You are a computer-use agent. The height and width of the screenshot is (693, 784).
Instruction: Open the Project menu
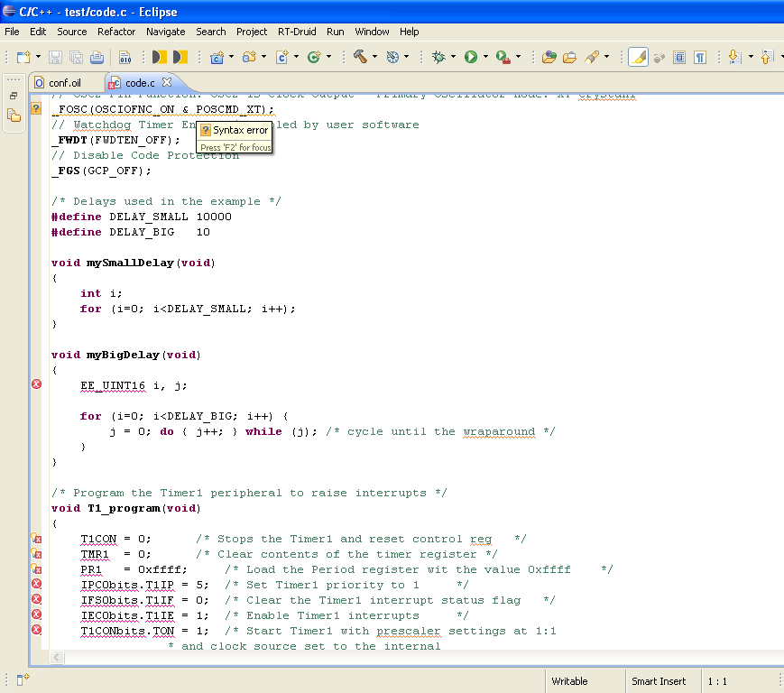[x=252, y=32]
